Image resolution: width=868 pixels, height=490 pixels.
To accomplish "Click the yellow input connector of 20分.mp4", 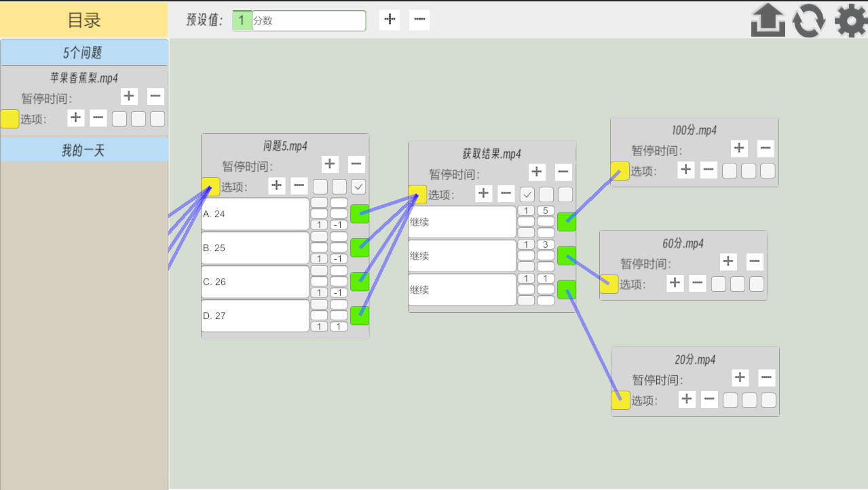I will (620, 400).
